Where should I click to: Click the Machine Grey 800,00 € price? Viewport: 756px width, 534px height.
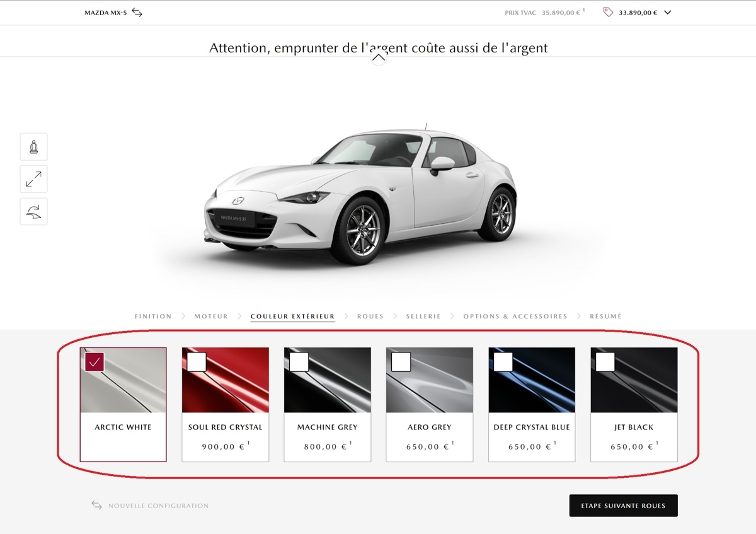(328, 446)
